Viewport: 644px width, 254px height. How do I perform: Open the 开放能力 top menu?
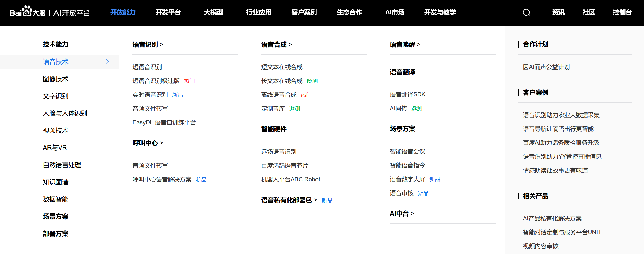click(123, 12)
